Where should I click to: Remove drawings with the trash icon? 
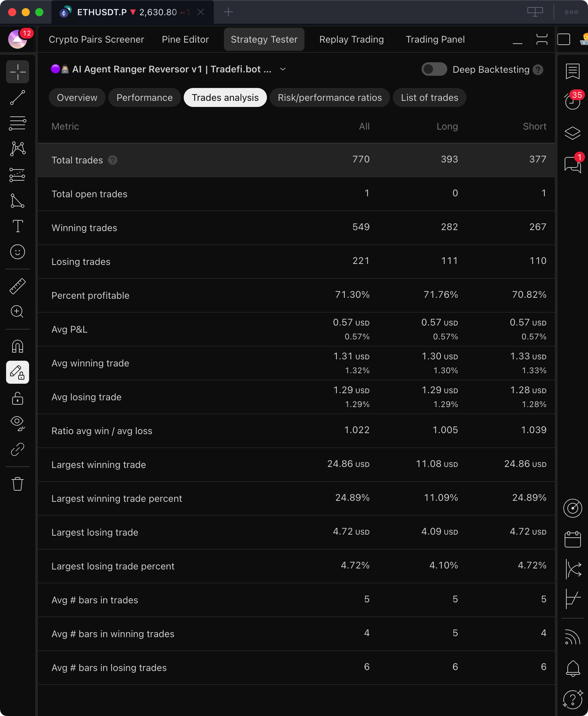17,484
